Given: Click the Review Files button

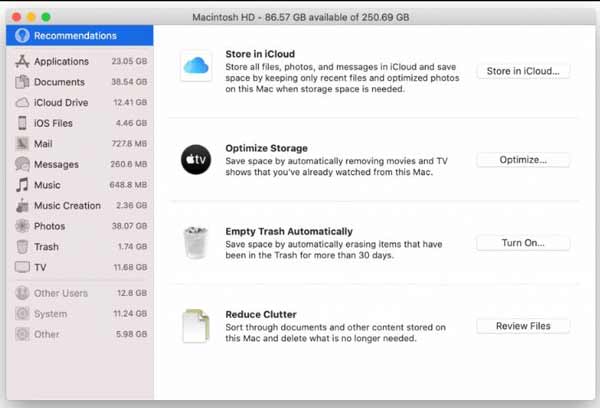Looking at the screenshot, I should click(x=523, y=326).
